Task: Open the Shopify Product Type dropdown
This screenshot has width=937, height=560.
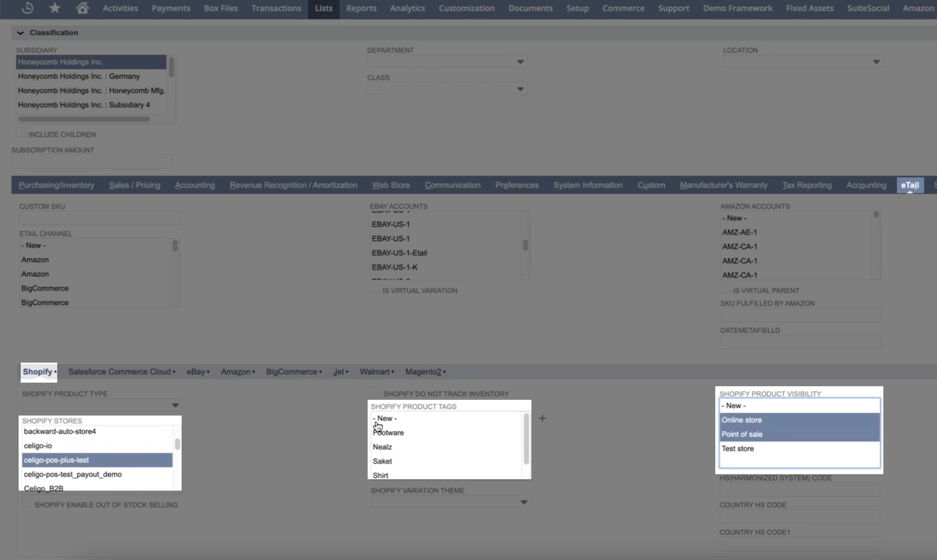Action: tap(102, 405)
